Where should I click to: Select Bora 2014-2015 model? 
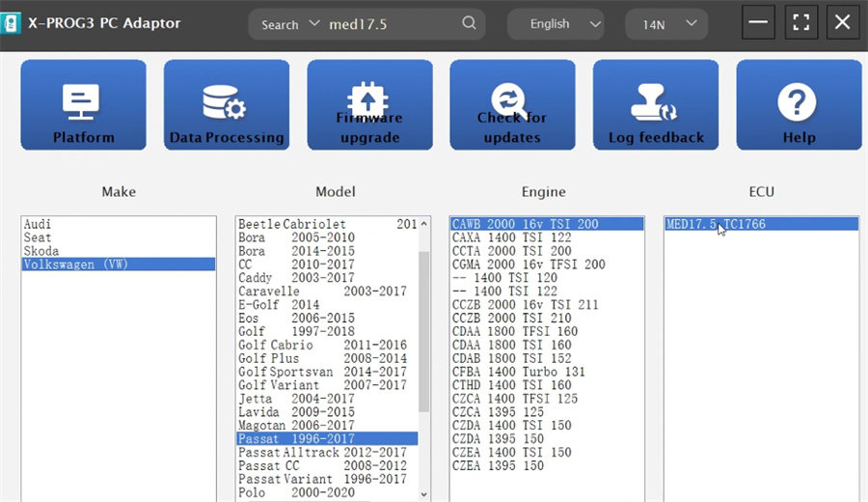[x=327, y=250]
